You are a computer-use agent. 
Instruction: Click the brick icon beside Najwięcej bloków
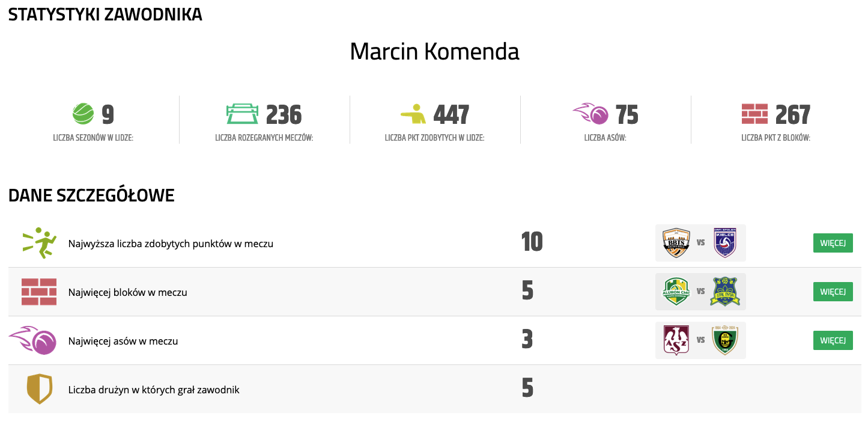(x=39, y=292)
